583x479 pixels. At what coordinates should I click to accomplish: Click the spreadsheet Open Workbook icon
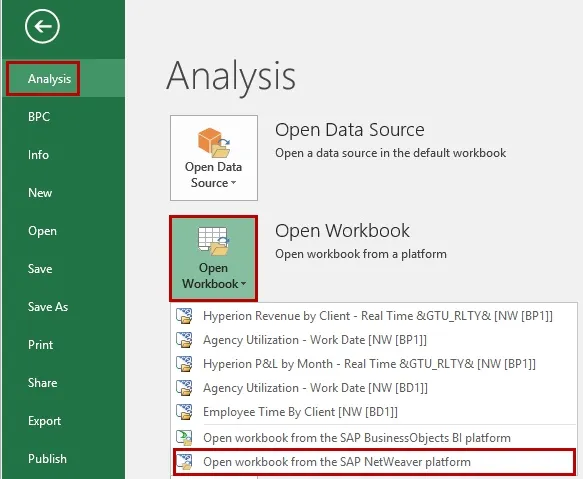point(213,241)
